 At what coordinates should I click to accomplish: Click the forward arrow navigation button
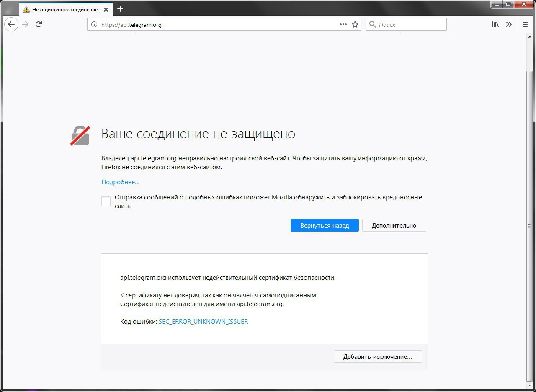click(25, 24)
